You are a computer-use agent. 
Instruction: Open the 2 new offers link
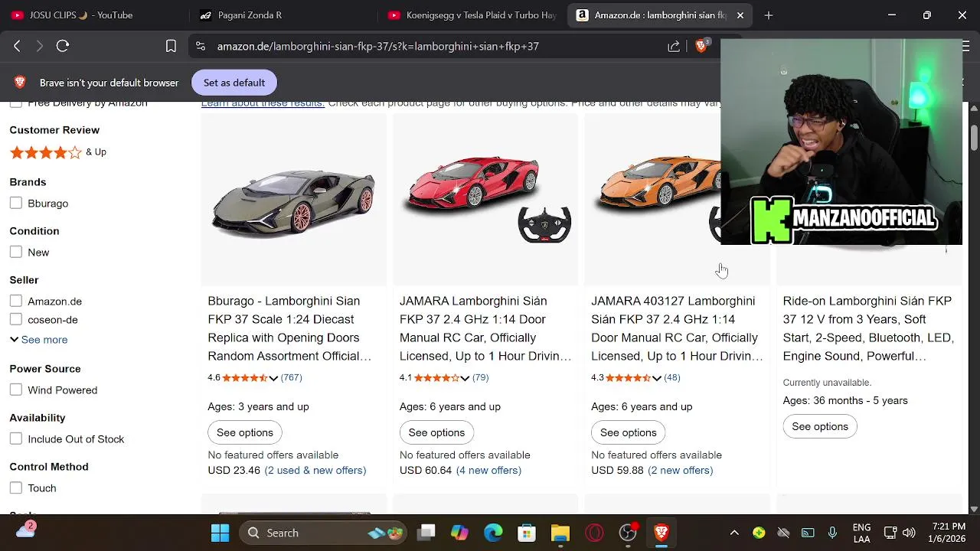680,471
